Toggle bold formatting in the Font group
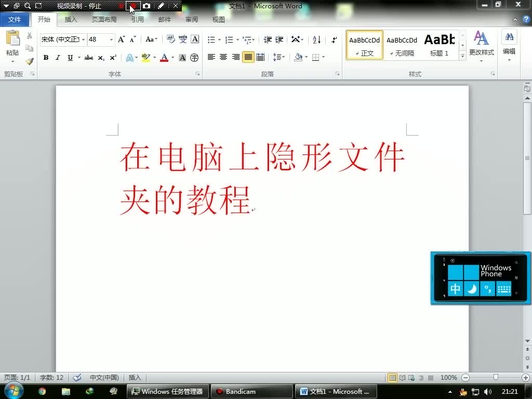532x399 pixels. tap(46, 57)
